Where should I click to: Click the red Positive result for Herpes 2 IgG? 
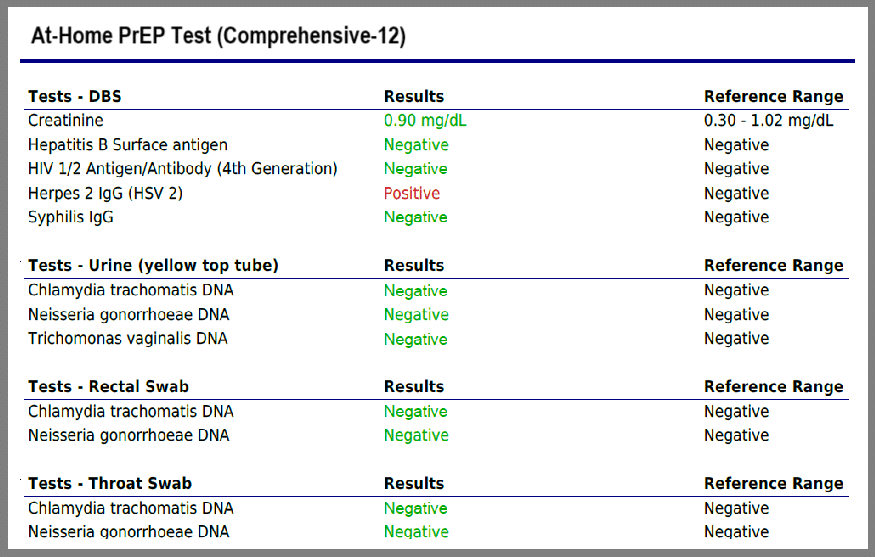tap(412, 193)
